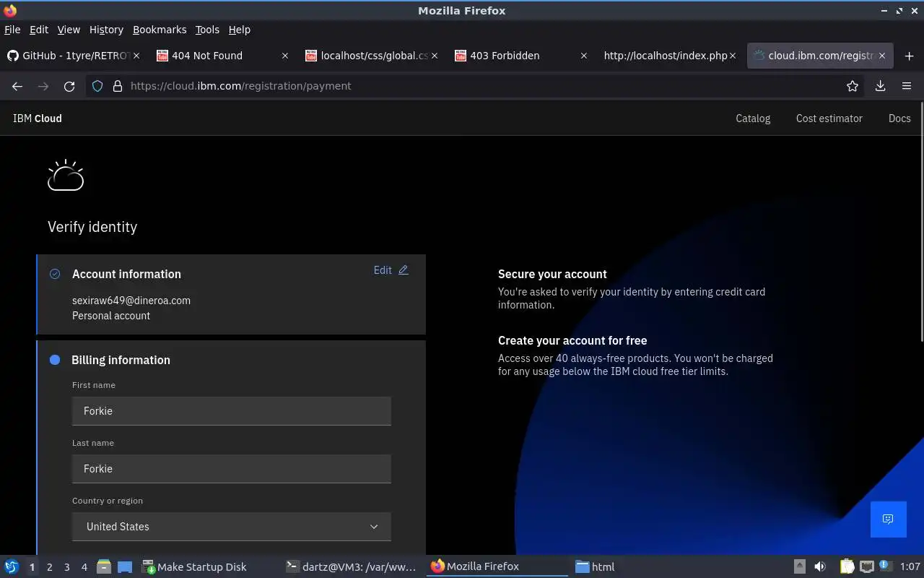Open the removable media eject tray icon
Image resolution: width=924 pixels, height=578 pixels.
[x=800, y=566]
